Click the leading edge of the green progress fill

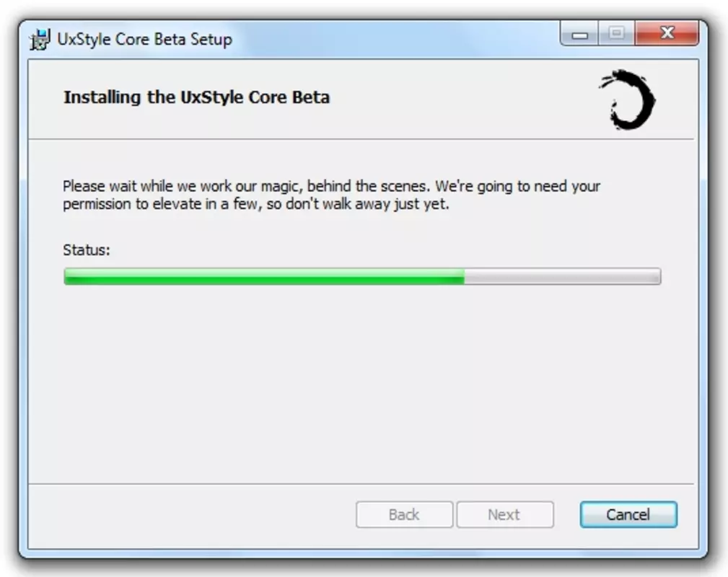tap(463, 277)
